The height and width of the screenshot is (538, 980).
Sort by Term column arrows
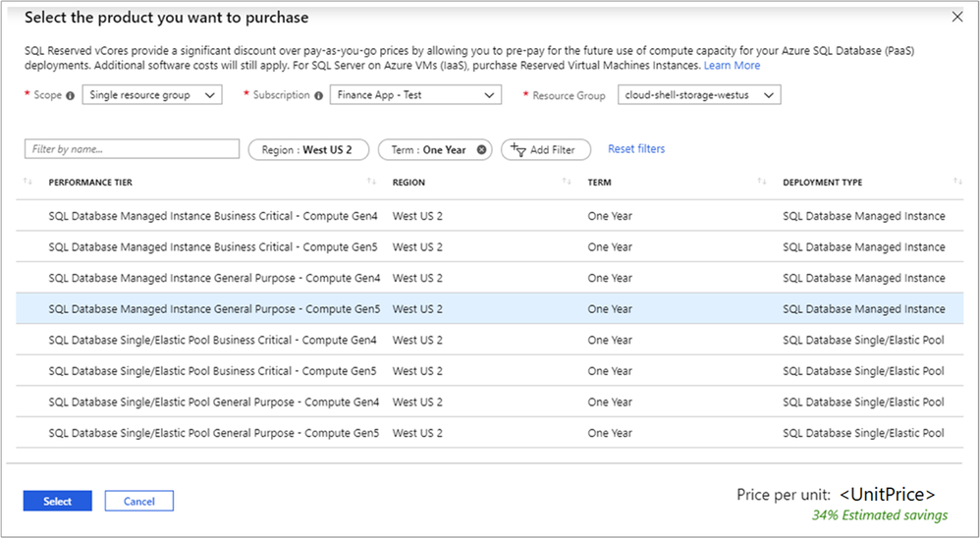[762, 182]
